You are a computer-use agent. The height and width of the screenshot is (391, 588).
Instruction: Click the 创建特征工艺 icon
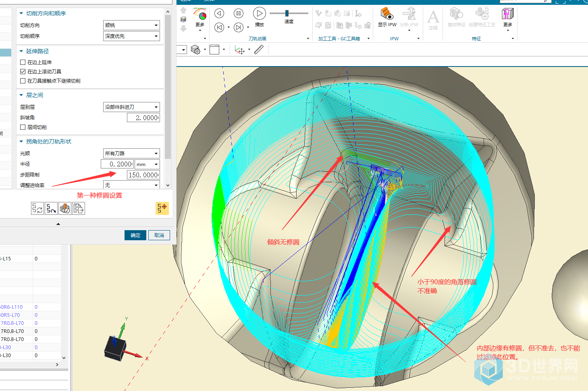tap(482, 17)
